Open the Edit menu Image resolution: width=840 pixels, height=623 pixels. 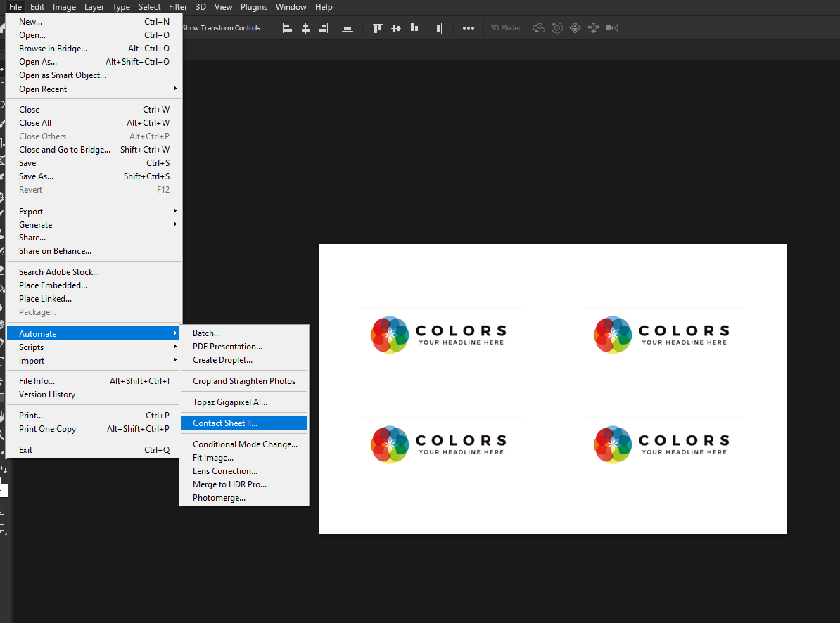[37, 7]
